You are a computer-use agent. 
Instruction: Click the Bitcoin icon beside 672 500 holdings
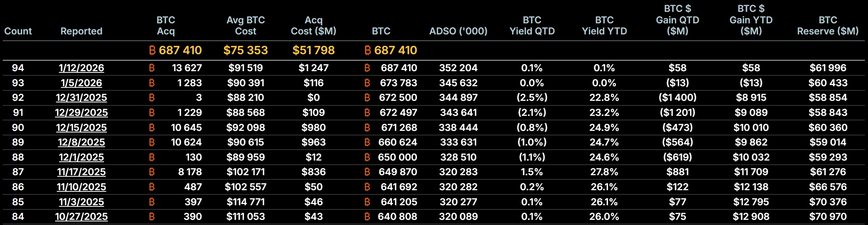pos(367,98)
